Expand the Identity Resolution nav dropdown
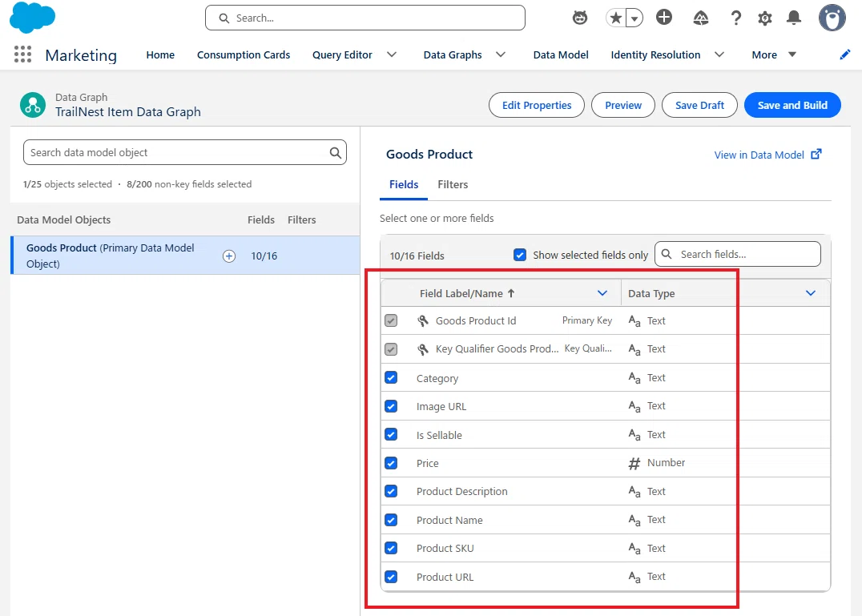Screen dimensions: 862x616 (x=719, y=54)
